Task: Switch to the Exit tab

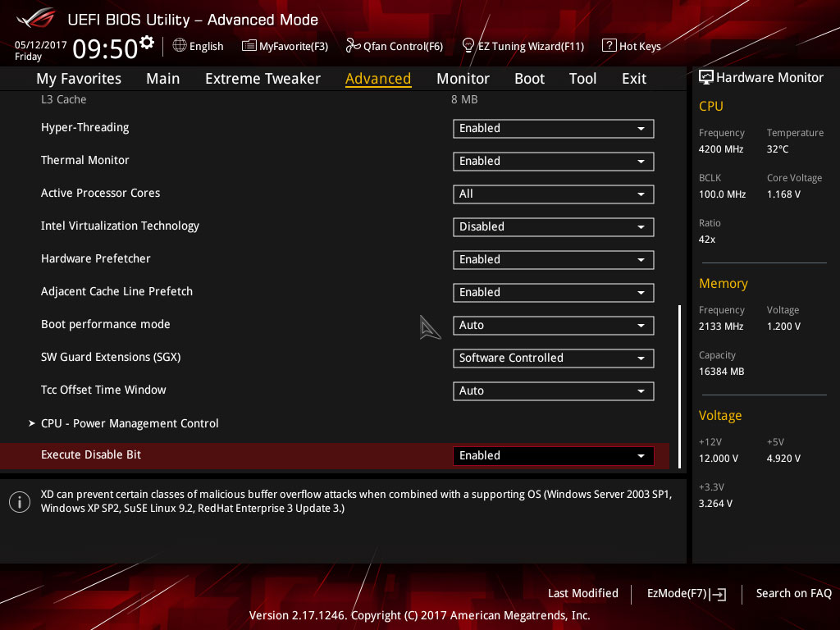Action: 634,79
